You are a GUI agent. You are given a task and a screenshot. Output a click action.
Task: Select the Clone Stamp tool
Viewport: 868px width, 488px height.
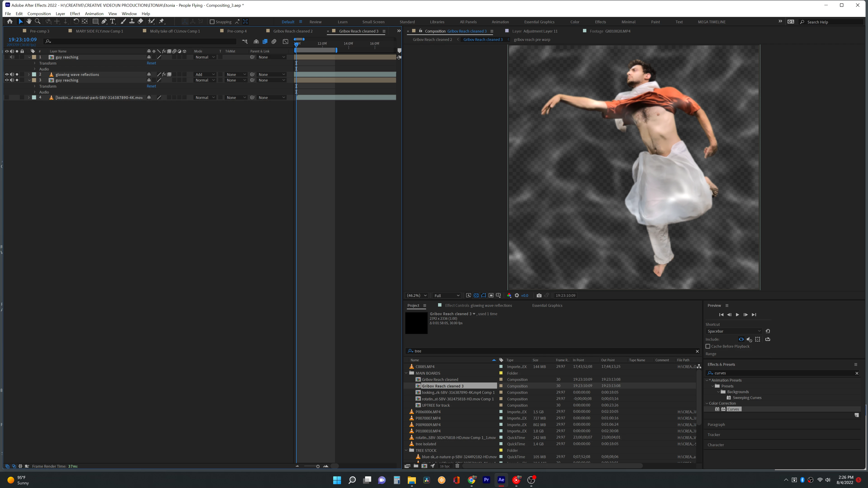coord(132,21)
